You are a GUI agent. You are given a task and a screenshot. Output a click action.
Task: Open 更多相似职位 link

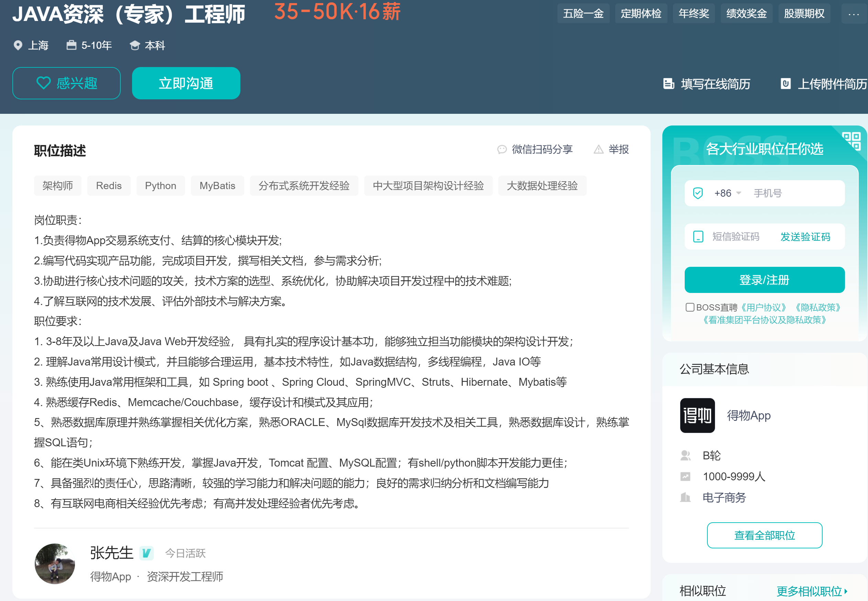(x=812, y=591)
